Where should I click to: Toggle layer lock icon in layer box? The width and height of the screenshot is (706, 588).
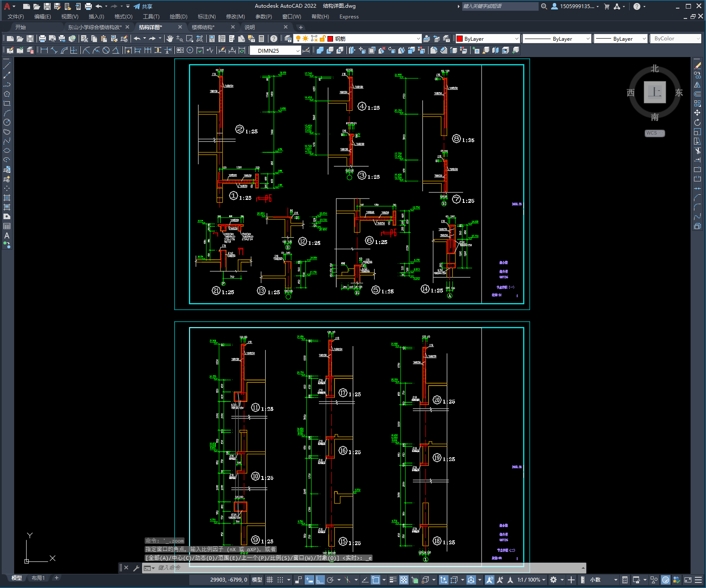[323, 39]
